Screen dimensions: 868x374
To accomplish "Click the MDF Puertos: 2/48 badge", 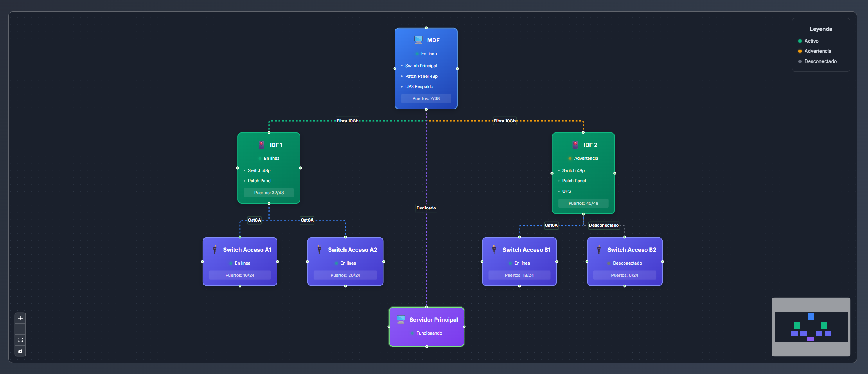I will point(426,98).
